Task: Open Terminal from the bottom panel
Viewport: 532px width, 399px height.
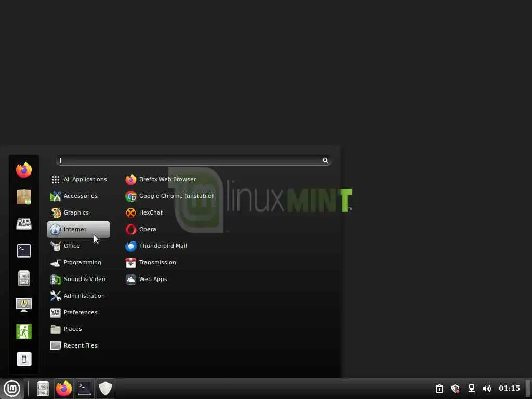Action: pos(85,389)
